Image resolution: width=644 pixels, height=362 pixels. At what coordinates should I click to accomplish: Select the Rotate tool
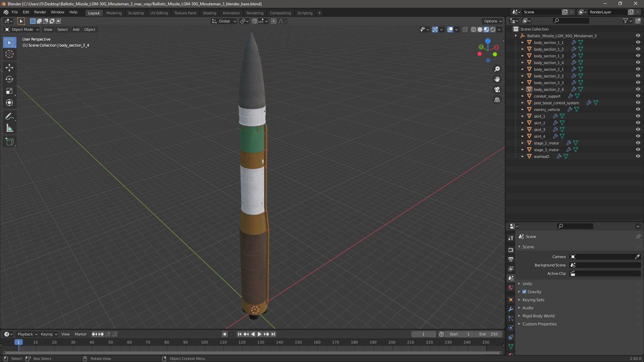click(9, 79)
